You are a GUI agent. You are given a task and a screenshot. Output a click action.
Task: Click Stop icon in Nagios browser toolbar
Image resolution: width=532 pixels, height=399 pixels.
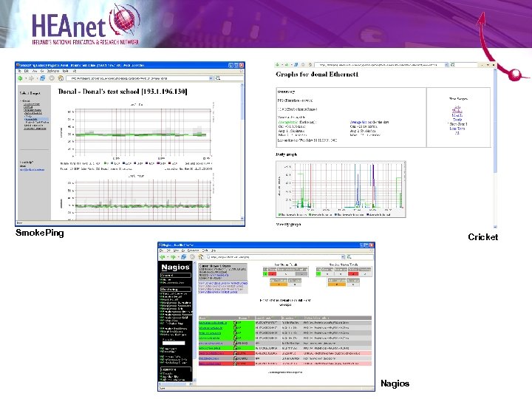tap(192, 257)
